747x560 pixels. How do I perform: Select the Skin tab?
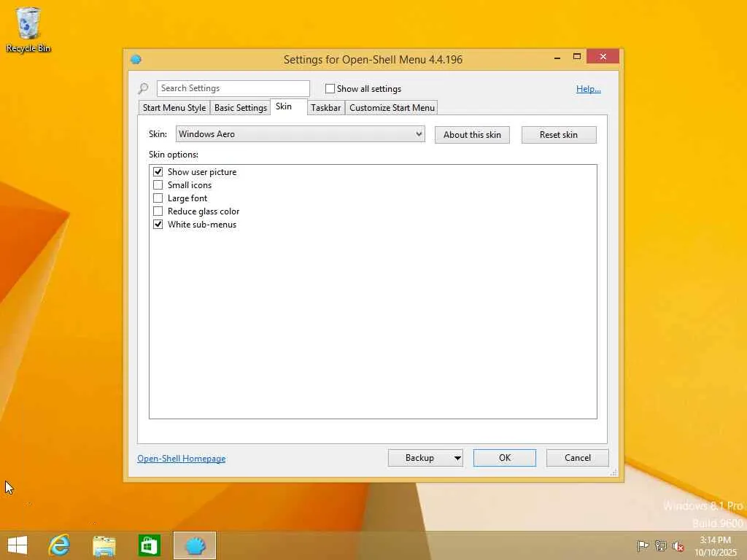pyautogui.click(x=284, y=106)
